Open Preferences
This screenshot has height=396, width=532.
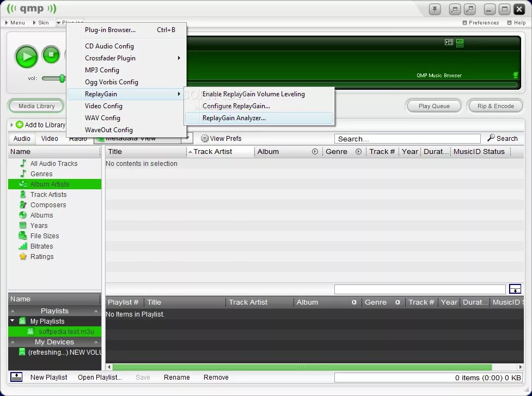(481, 23)
